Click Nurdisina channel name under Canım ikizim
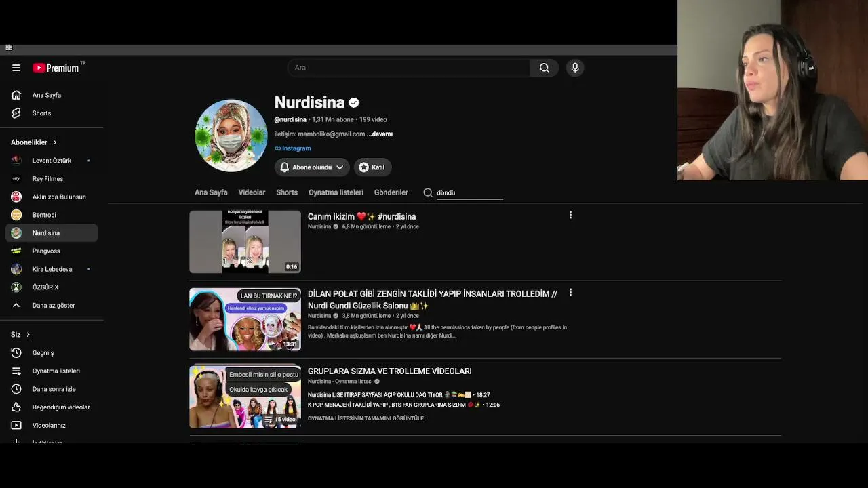The width and height of the screenshot is (868, 488). click(x=319, y=227)
